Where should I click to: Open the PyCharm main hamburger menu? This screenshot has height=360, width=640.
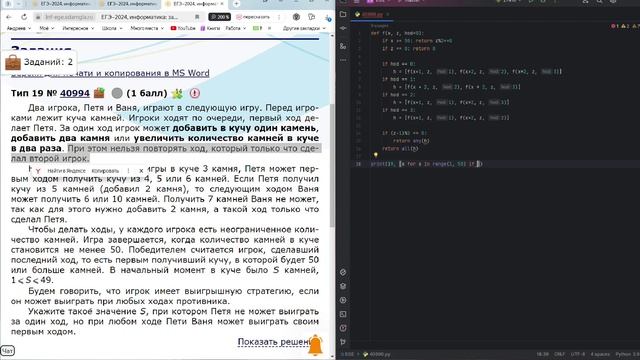tap(356, 2)
